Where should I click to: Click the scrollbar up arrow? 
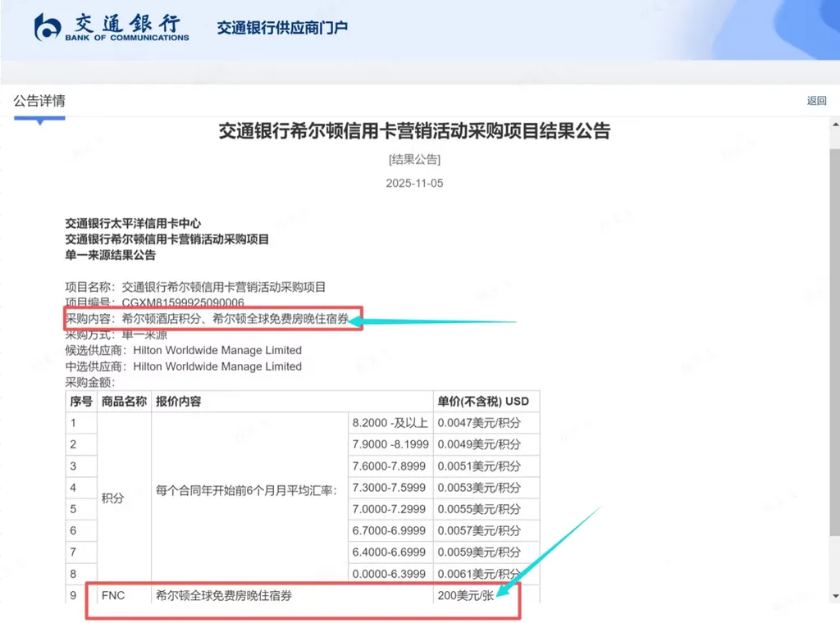(x=835, y=125)
